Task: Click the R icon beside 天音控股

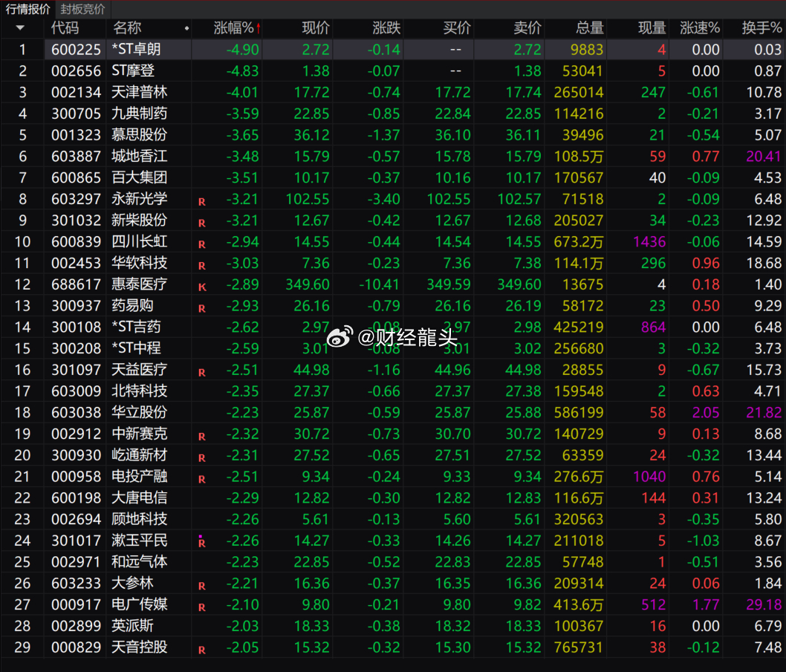Action: coord(201,648)
